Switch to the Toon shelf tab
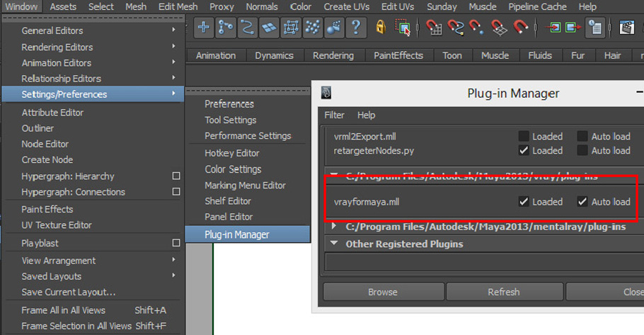 (452, 55)
